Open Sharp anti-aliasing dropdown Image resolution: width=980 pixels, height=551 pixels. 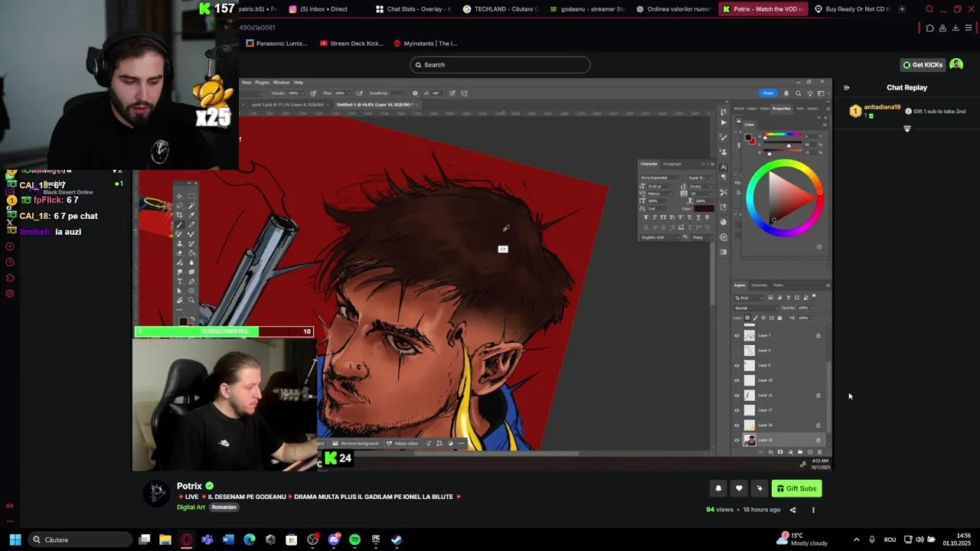(x=702, y=237)
